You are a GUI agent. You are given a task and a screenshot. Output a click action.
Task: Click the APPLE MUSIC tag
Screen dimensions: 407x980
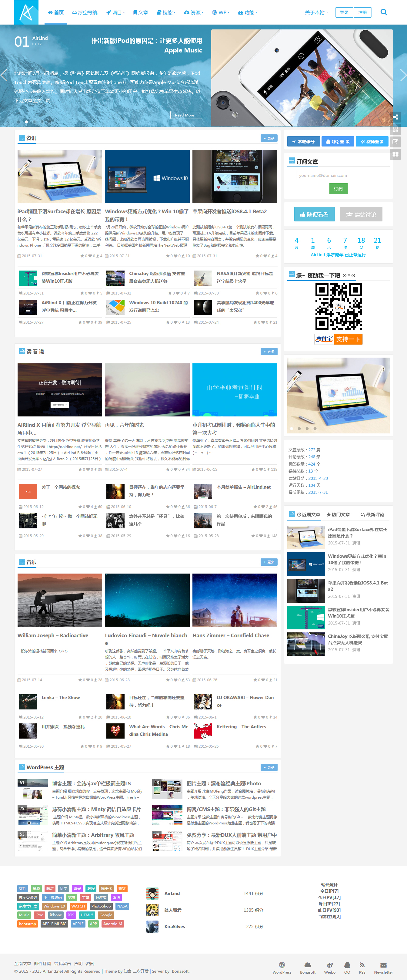pyautogui.click(x=54, y=924)
